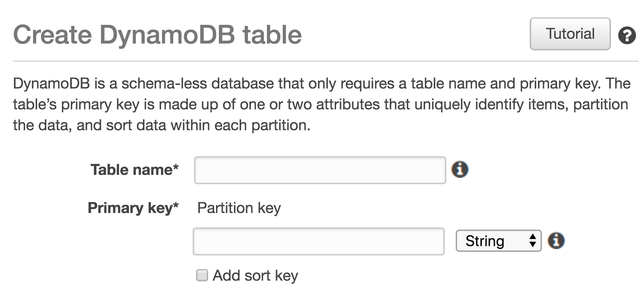The height and width of the screenshot is (308, 644).
Task: Focus the Partition key text input
Action: (x=318, y=241)
